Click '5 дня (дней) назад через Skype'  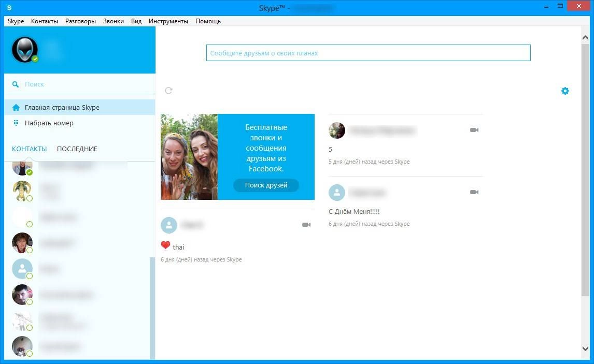click(x=369, y=162)
